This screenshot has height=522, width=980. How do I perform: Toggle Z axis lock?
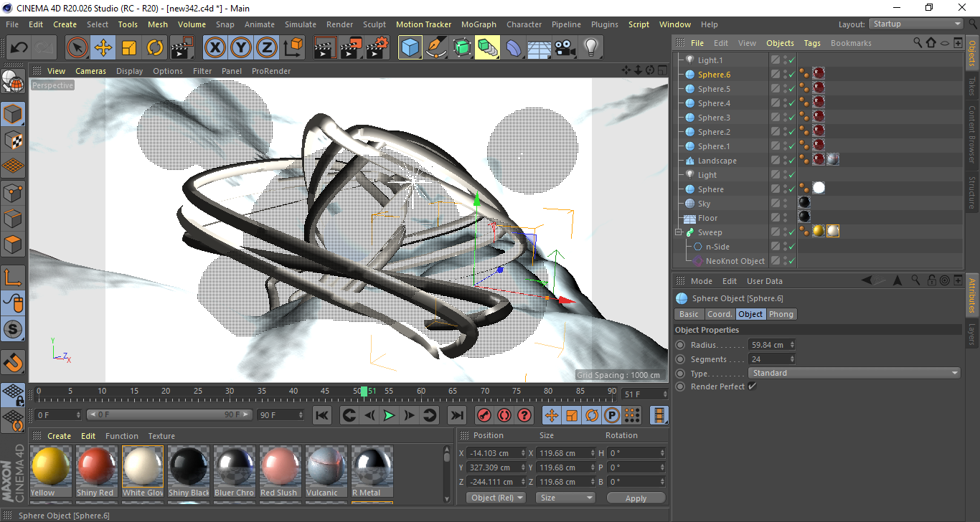[x=266, y=48]
